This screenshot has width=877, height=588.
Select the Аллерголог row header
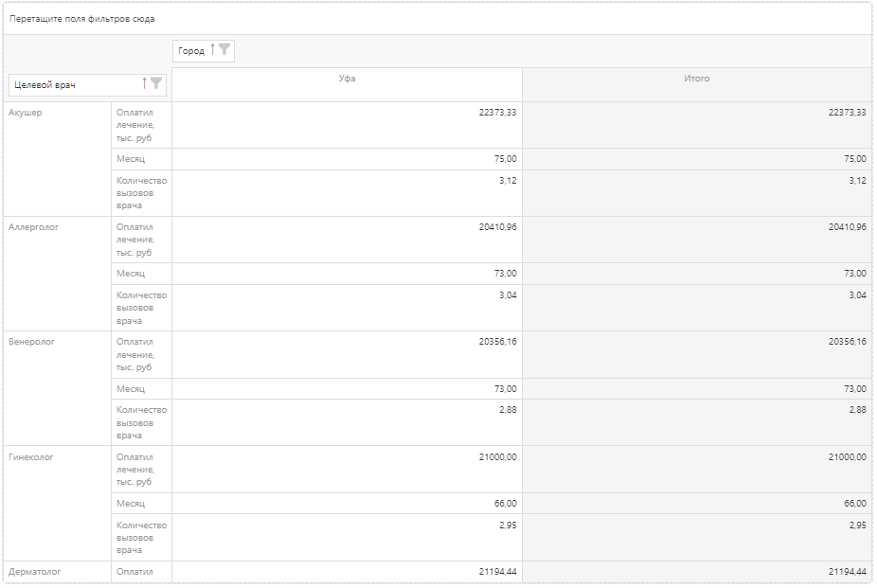point(33,227)
